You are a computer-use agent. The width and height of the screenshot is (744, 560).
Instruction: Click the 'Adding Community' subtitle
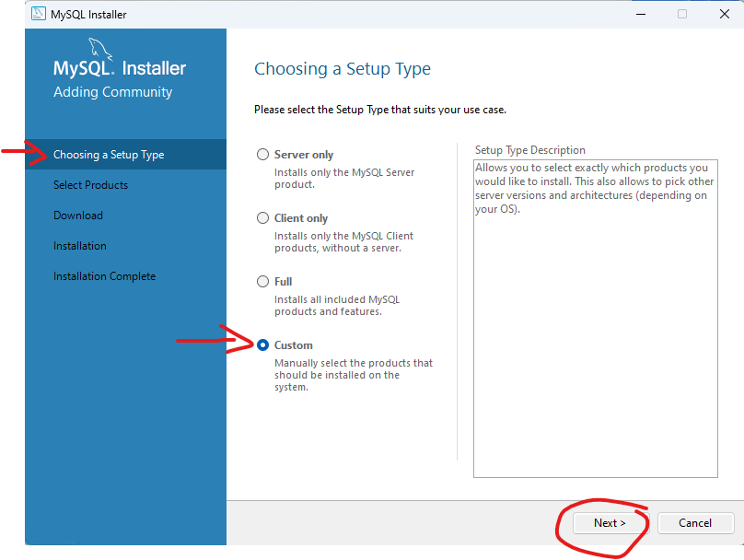click(x=113, y=92)
